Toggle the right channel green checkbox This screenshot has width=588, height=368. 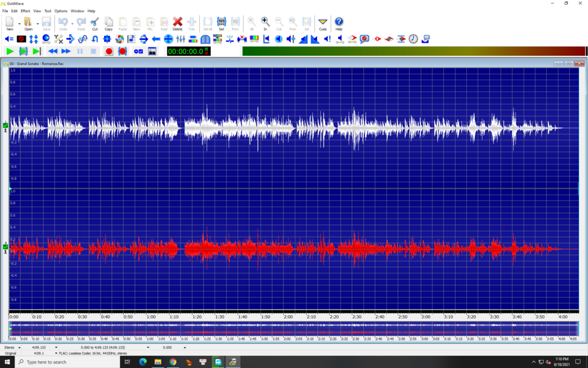point(6,247)
